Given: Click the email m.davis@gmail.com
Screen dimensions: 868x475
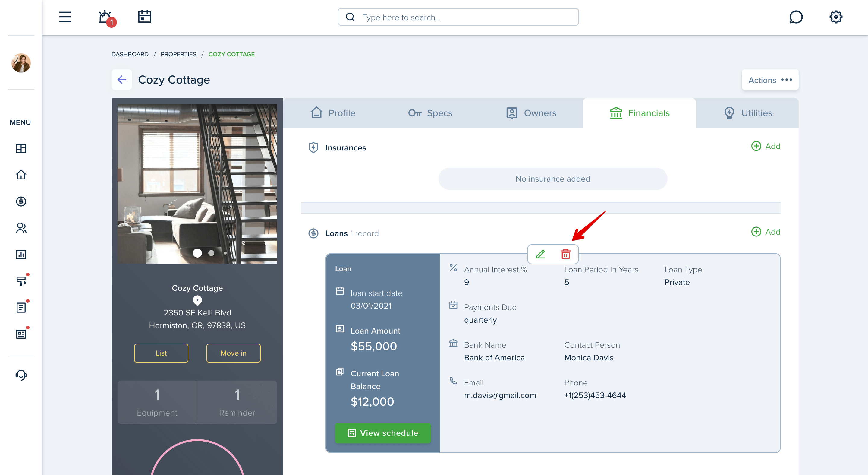Looking at the screenshot, I should [500, 395].
